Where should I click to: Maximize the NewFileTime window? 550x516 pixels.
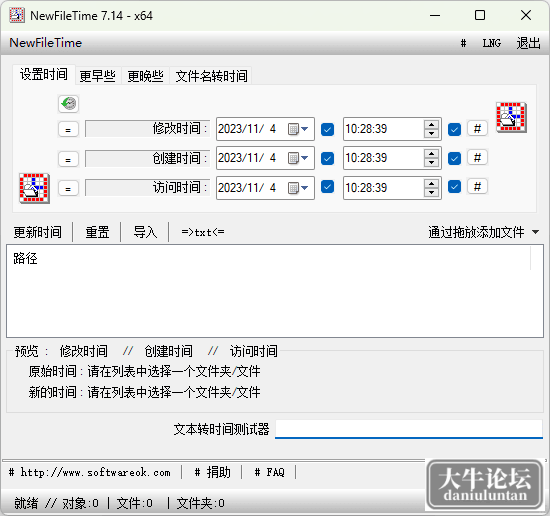point(480,15)
